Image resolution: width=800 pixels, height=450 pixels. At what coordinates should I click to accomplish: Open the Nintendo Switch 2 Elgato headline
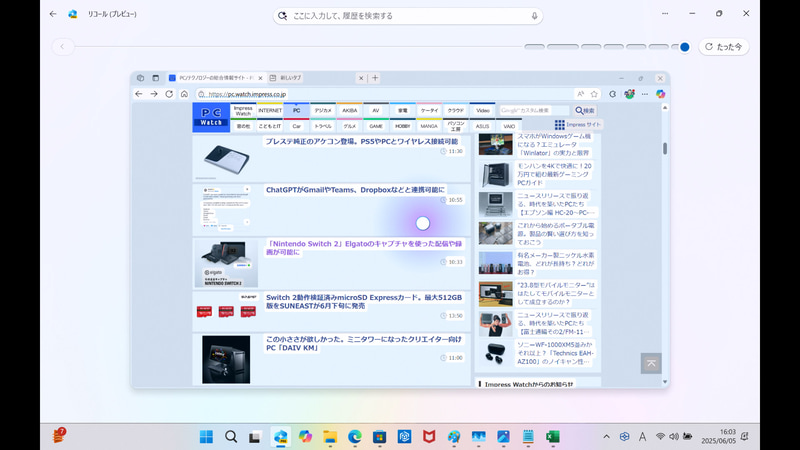point(364,248)
